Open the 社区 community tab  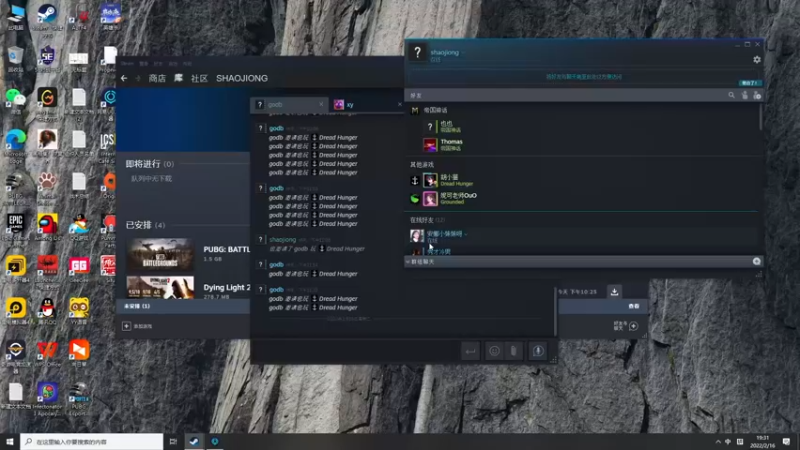tap(199, 78)
